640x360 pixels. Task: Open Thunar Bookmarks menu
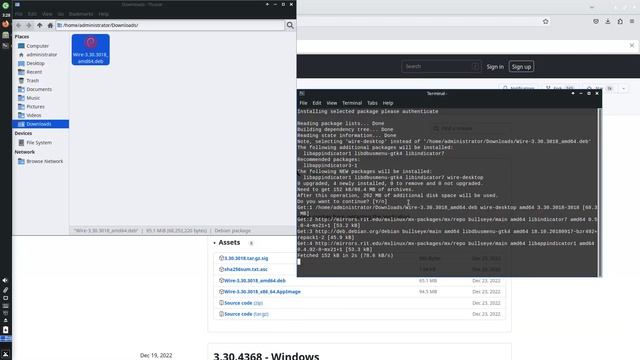pos(81,14)
